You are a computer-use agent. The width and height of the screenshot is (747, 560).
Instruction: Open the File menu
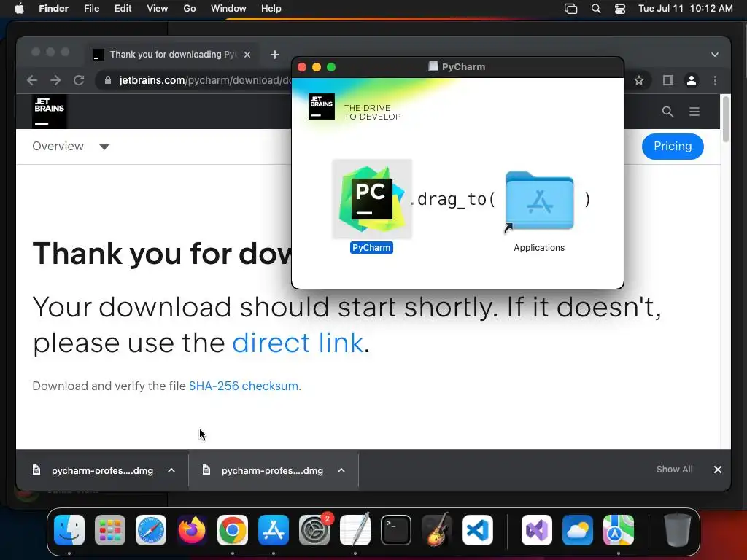click(x=91, y=9)
